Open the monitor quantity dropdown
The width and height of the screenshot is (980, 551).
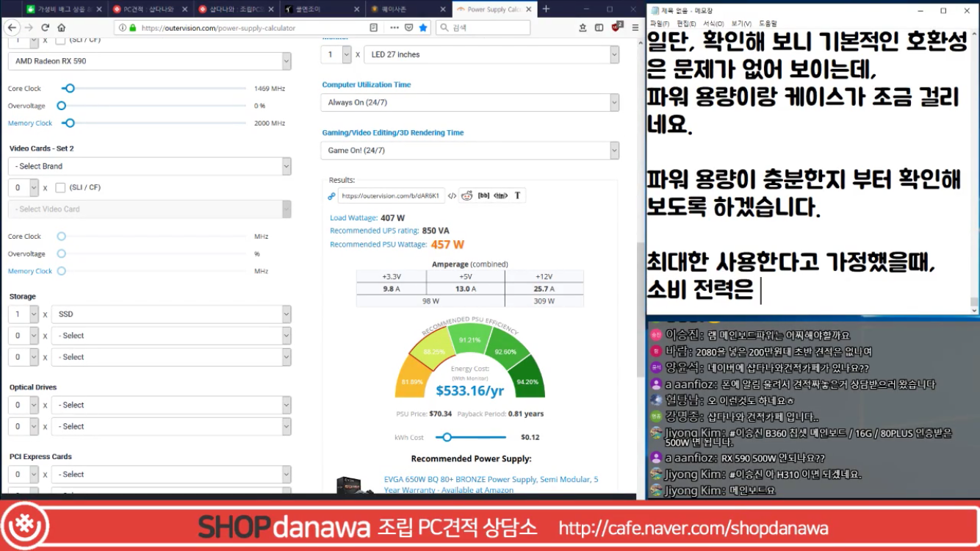coord(336,54)
